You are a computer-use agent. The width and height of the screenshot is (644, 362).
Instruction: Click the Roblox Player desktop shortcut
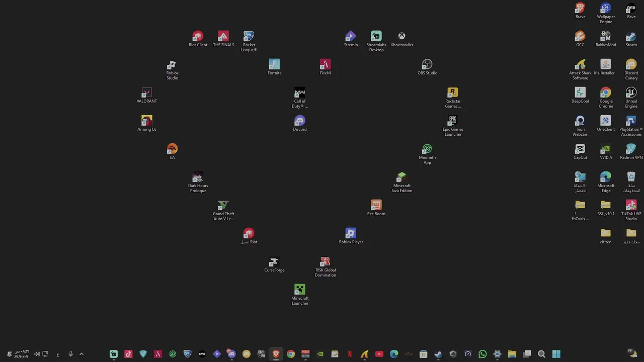(351, 236)
